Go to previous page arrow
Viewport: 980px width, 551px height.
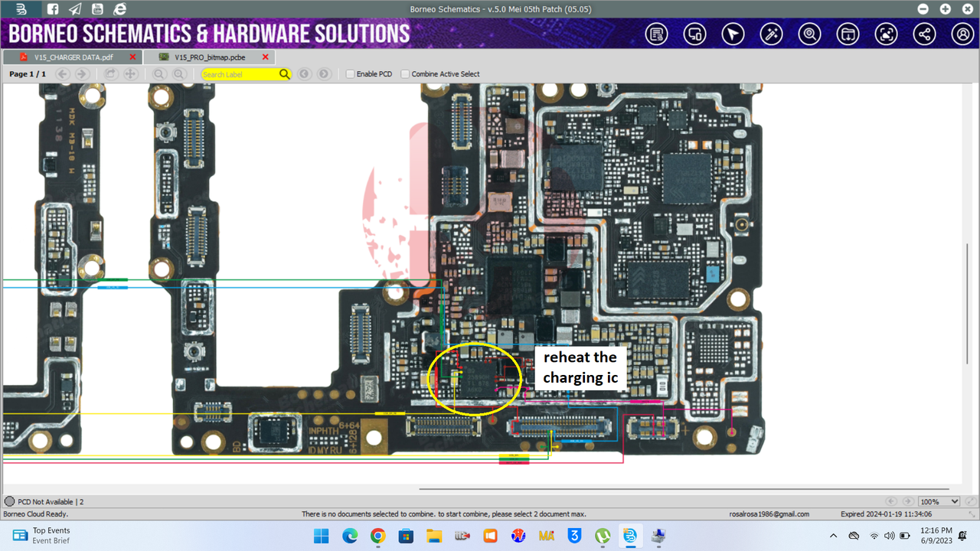coord(63,74)
